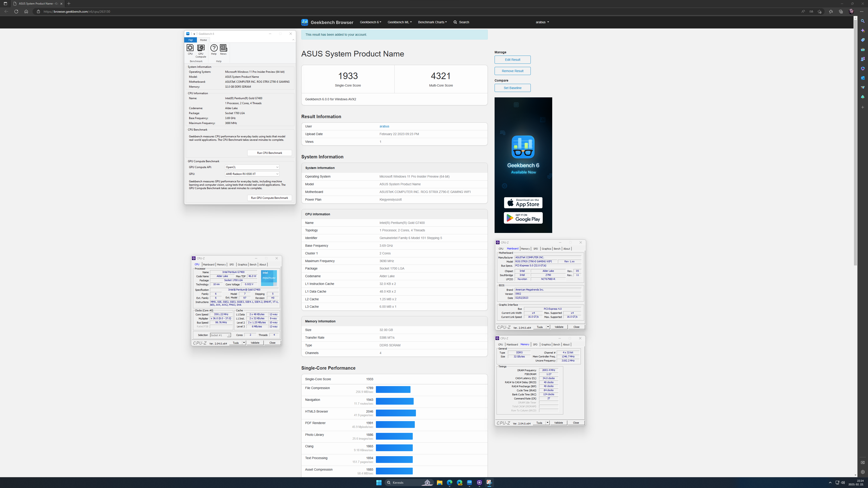Click Set Baseline button
The image size is (868, 488).
[512, 88]
